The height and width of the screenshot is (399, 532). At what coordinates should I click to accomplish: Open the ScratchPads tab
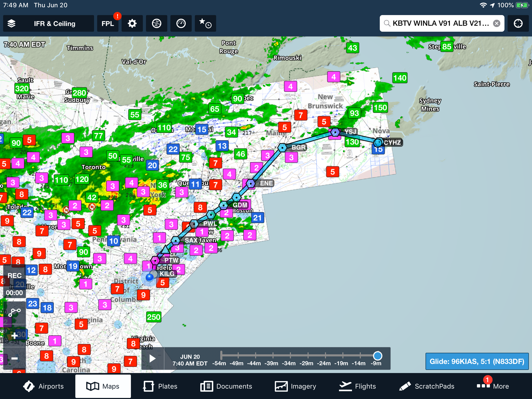(427, 386)
